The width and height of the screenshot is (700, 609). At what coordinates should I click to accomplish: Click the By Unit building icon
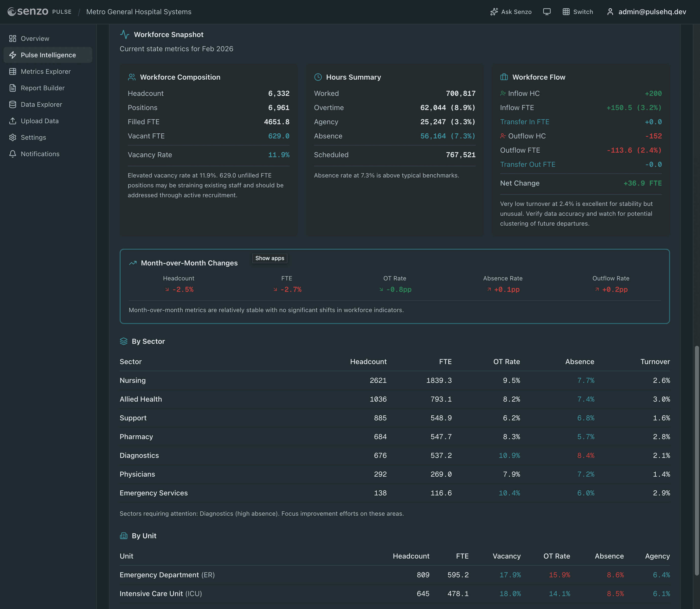click(124, 535)
